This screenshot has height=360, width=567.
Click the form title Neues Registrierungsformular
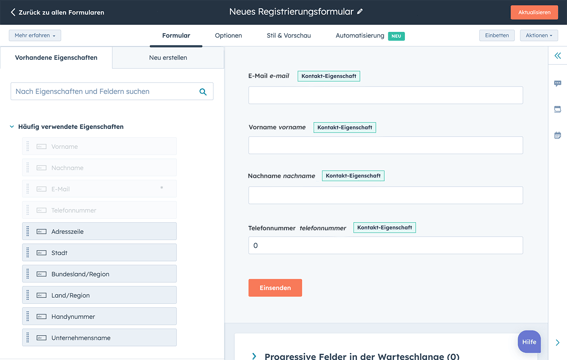pyautogui.click(x=291, y=12)
